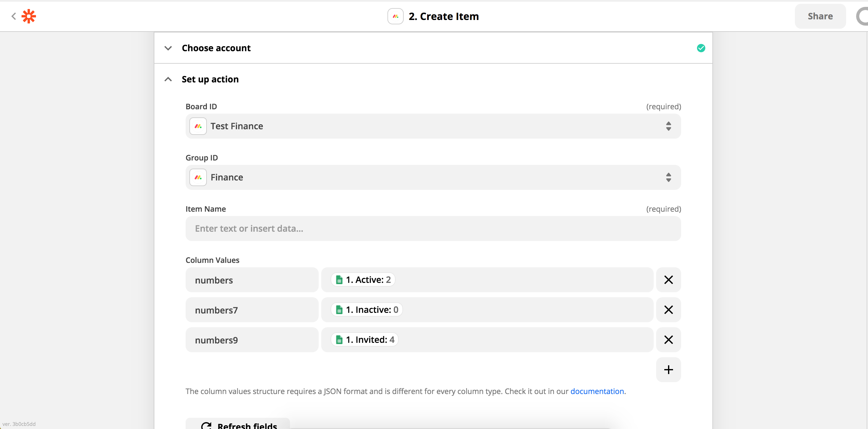The image size is (868, 429).
Task: Click the Item Name label
Action: [x=206, y=209]
